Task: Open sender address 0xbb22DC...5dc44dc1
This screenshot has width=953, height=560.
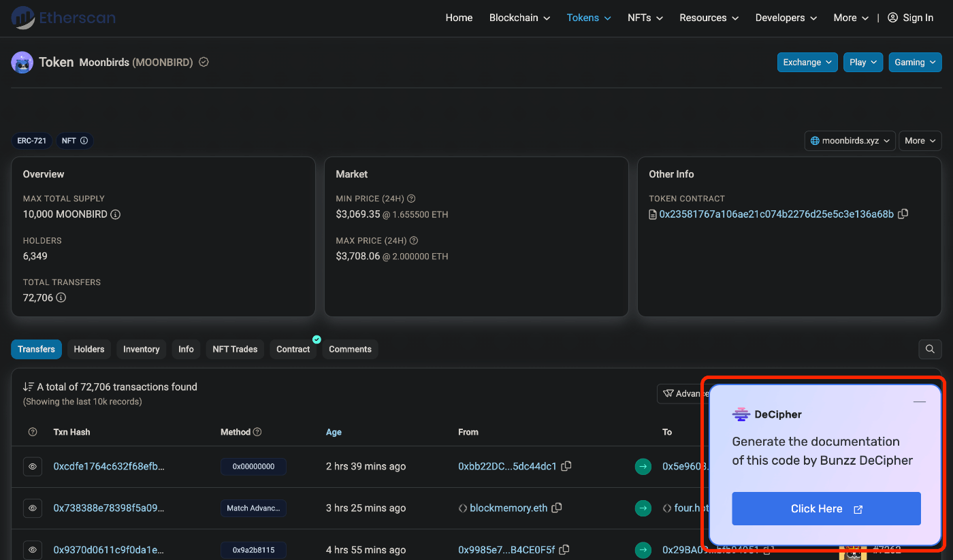Action: (507, 467)
